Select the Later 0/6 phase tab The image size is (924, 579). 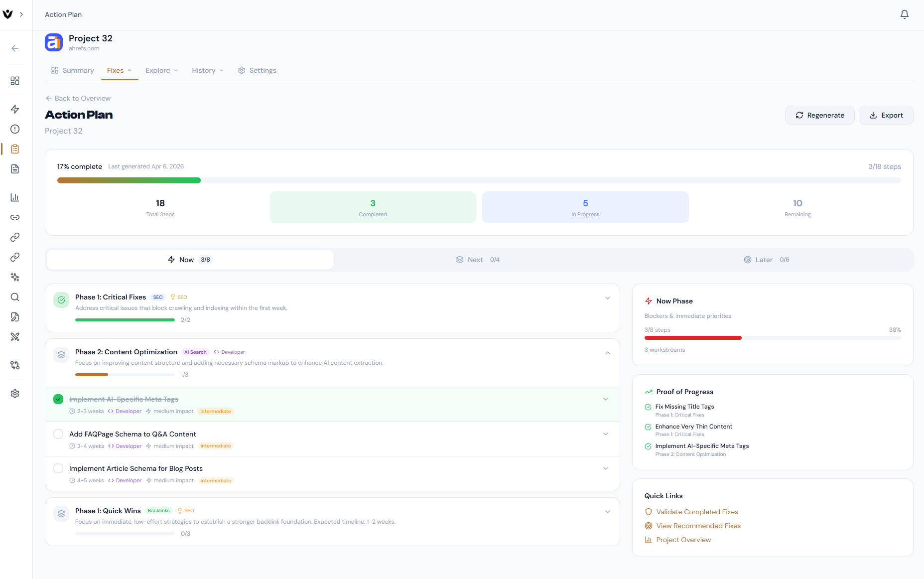coord(767,260)
